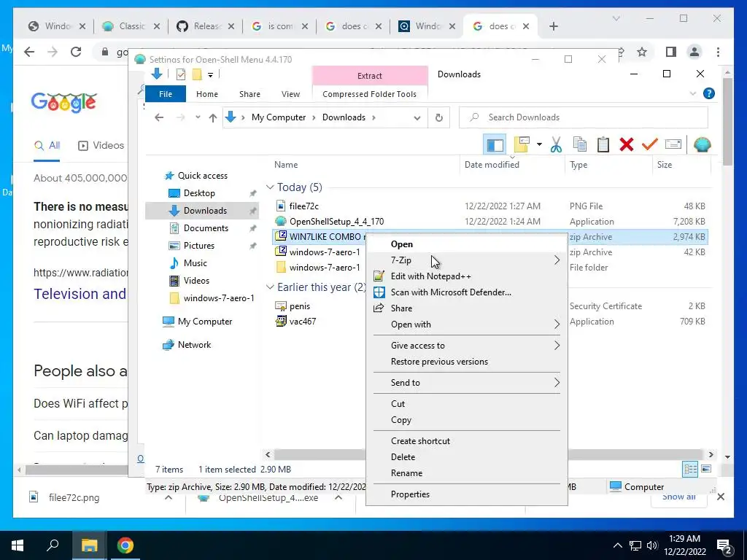Screen dimensions: 747x560
Task: Open folder options dropdown arrow in toolbar
Action: (x=539, y=144)
